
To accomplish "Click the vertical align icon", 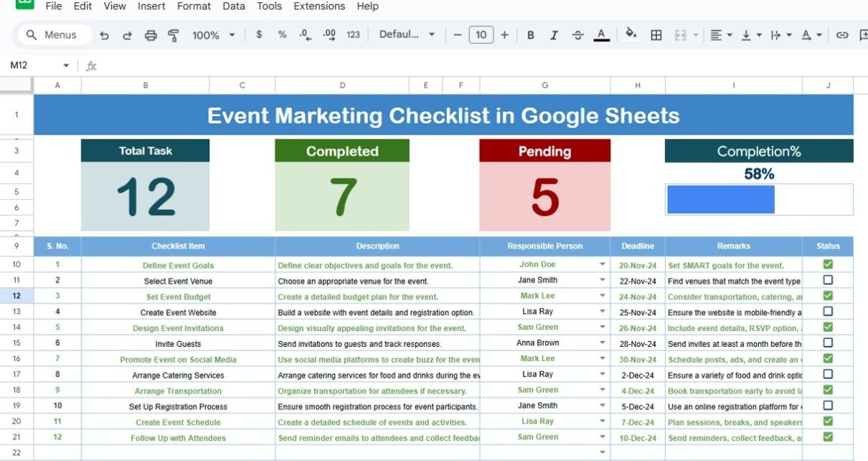I will click(747, 34).
